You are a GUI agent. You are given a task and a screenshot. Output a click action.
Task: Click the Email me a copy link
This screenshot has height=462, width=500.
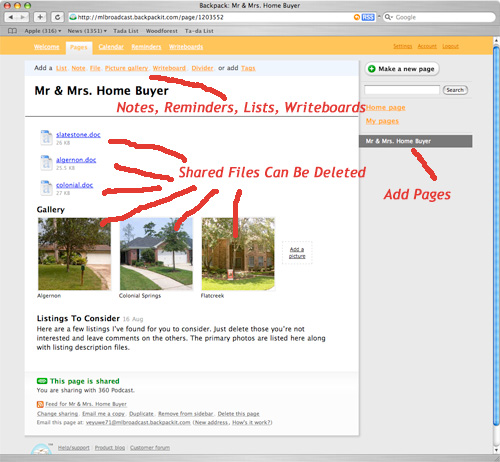click(103, 413)
